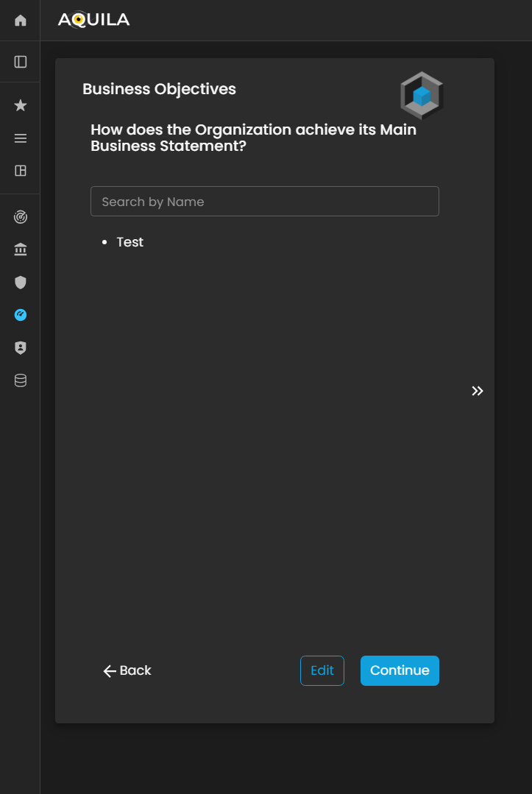Screen dimensions: 532x794
Task: Click the home icon in the sidebar
Action: click(21, 21)
